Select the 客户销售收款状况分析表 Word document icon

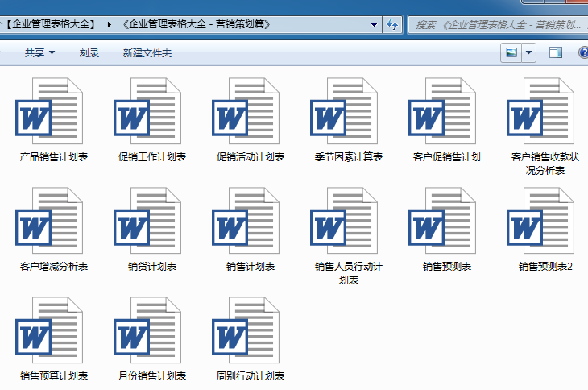click(x=540, y=111)
